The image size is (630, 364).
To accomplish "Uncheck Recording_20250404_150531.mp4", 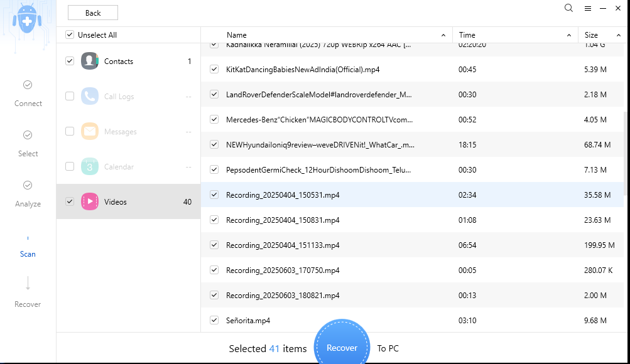I will pos(214,195).
